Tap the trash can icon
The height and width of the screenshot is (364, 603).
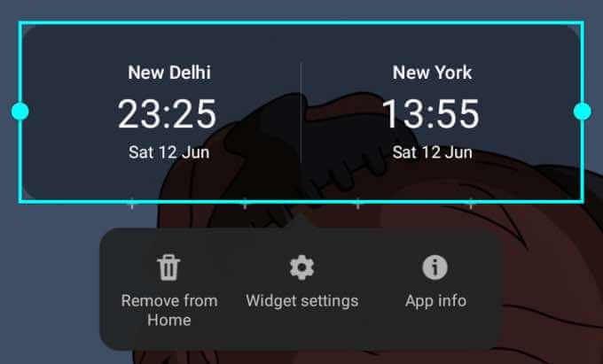click(x=168, y=267)
